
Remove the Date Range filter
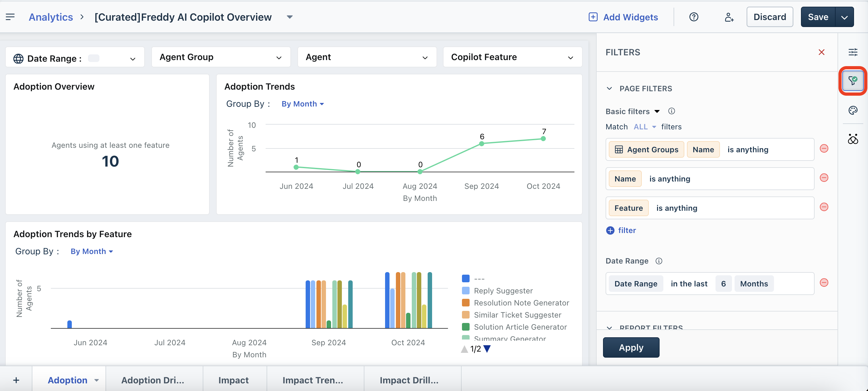point(824,283)
